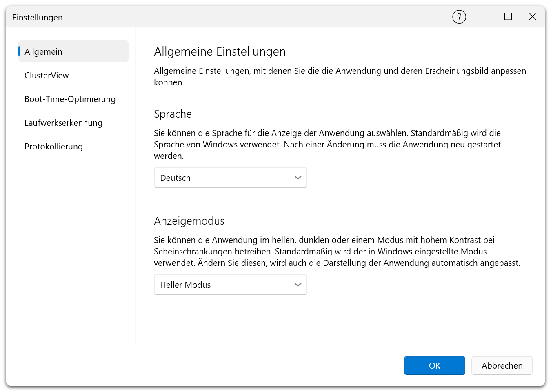Click the chevron of the display mode selector
551x392 pixels.
coord(297,285)
